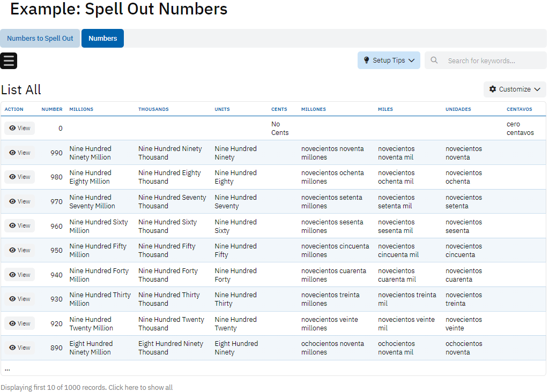Expand the Setup Tips dropdown chevron
The width and height of the screenshot is (549, 392).
411,61
